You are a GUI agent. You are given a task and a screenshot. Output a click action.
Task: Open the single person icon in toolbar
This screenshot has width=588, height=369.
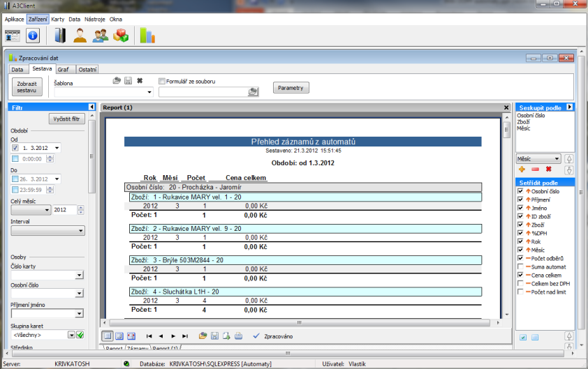80,36
